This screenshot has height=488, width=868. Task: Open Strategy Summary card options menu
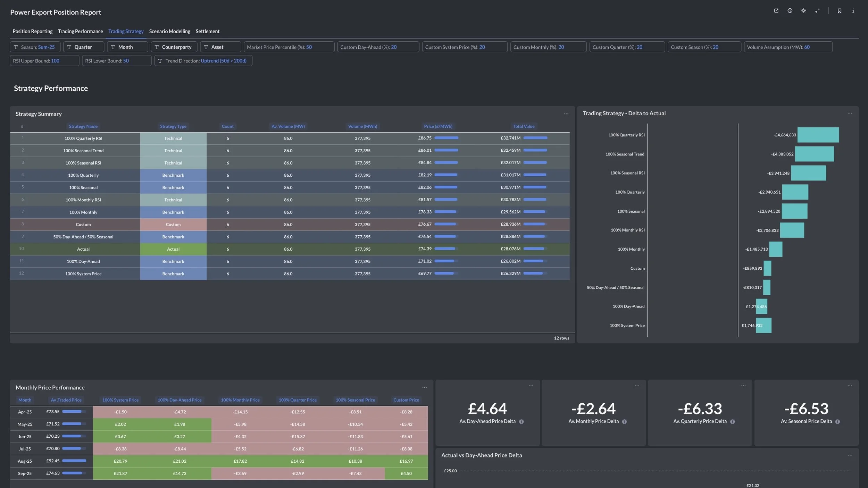click(566, 114)
